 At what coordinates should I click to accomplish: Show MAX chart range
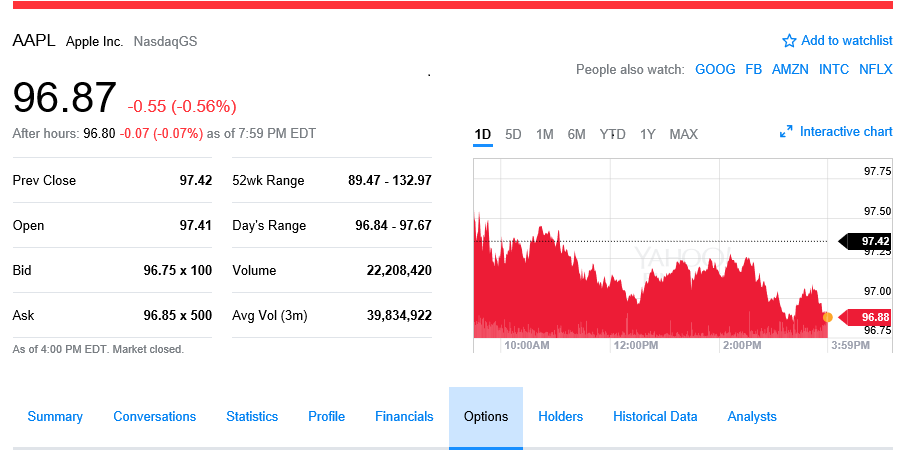click(684, 134)
